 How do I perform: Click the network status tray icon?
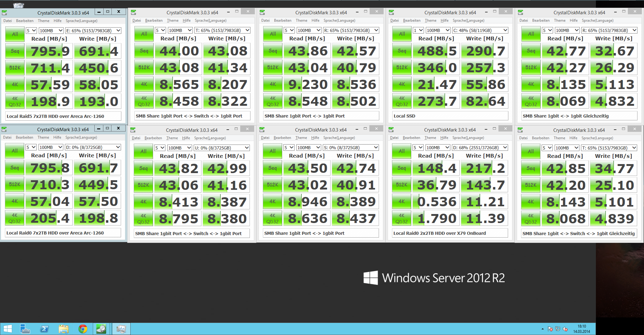coord(558,329)
